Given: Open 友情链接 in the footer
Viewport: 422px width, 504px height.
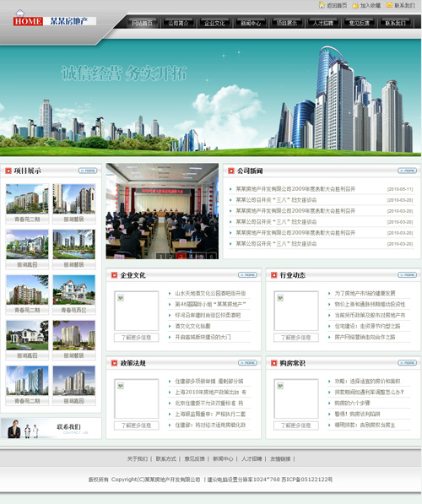Looking at the screenshot, I should (280, 458).
